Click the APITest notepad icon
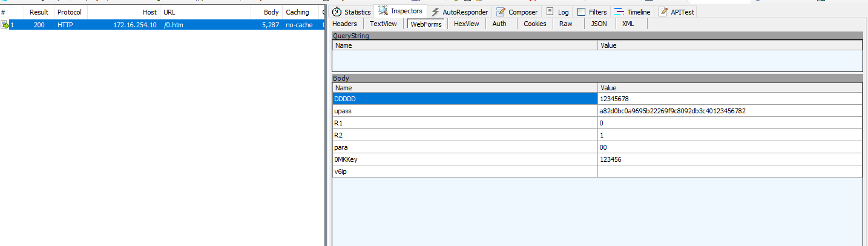 pyautogui.click(x=663, y=12)
